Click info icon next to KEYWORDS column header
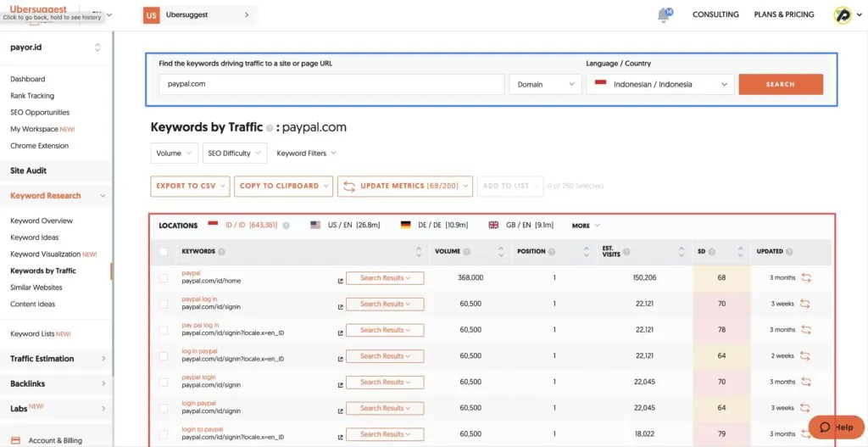 click(x=221, y=251)
